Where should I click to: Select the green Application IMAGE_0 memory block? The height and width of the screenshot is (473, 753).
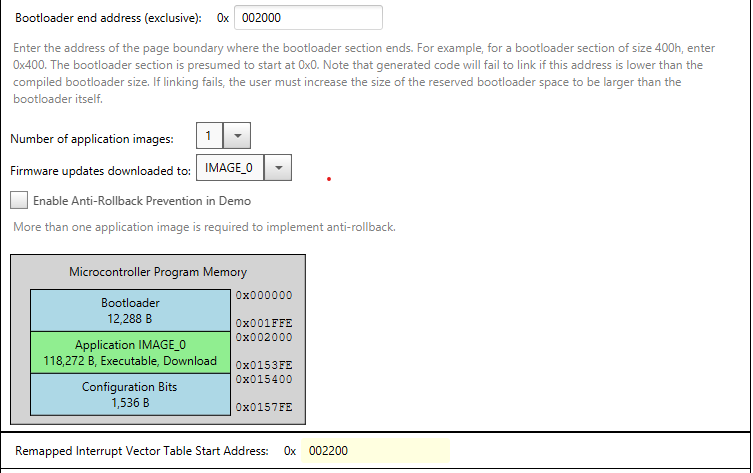coord(130,352)
